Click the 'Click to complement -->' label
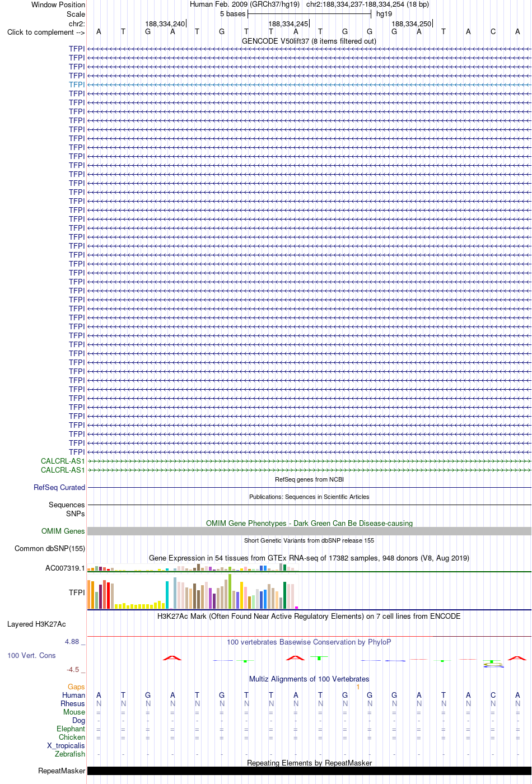 pos(46,32)
